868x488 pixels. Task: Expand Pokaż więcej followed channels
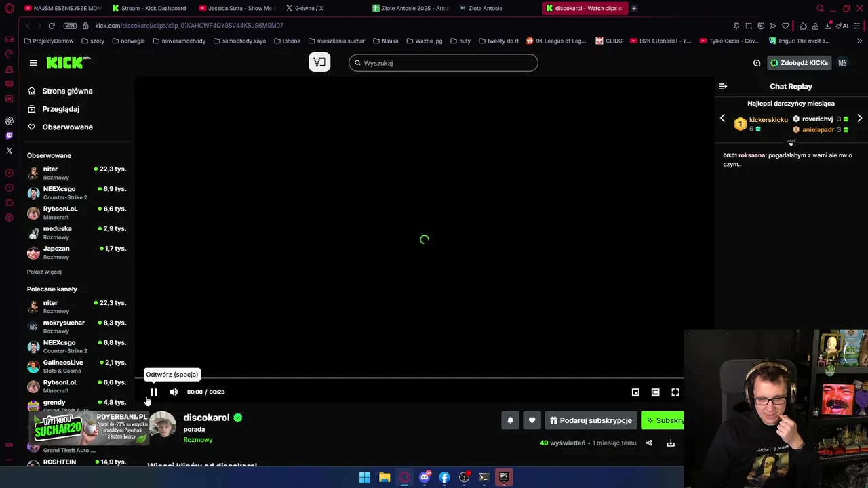[x=44, y=272]
